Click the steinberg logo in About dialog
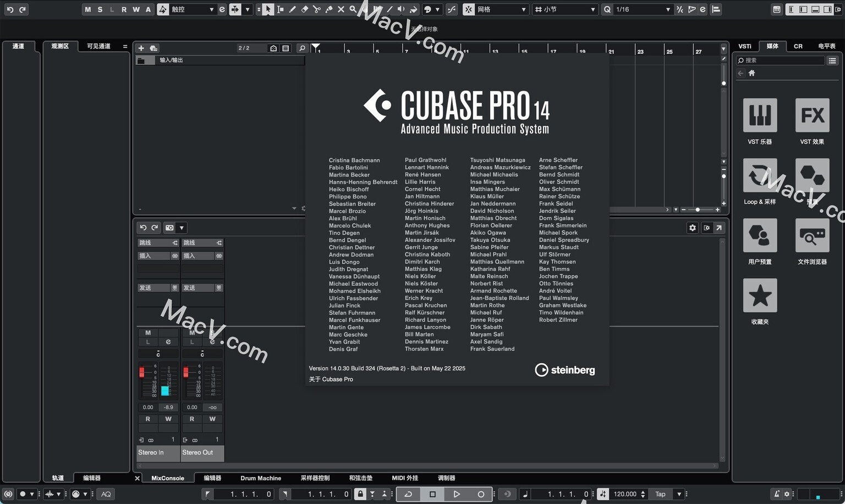This screenshot has width=845, height=504. pos(565,370)
